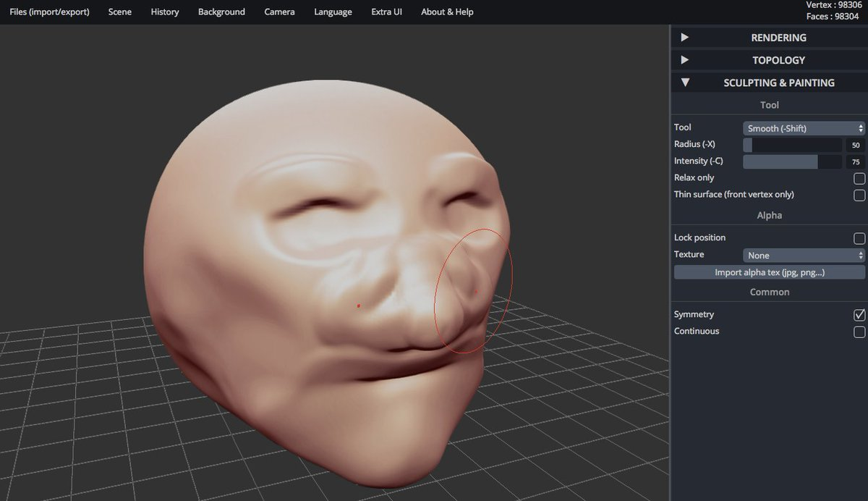Image resolution: width=868 pixels, height=501 pixels.
Task: Open the Background menu
Action: [221, 12]
